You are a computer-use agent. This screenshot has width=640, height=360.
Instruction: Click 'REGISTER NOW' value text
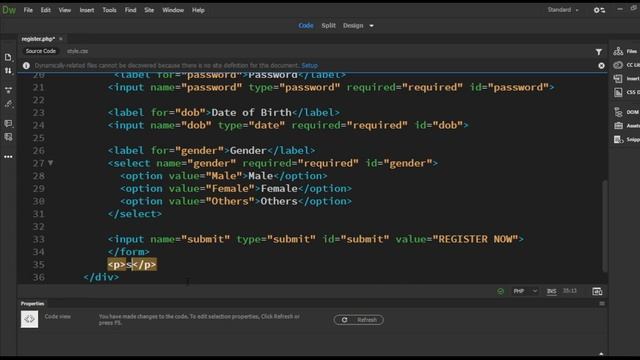476,239
